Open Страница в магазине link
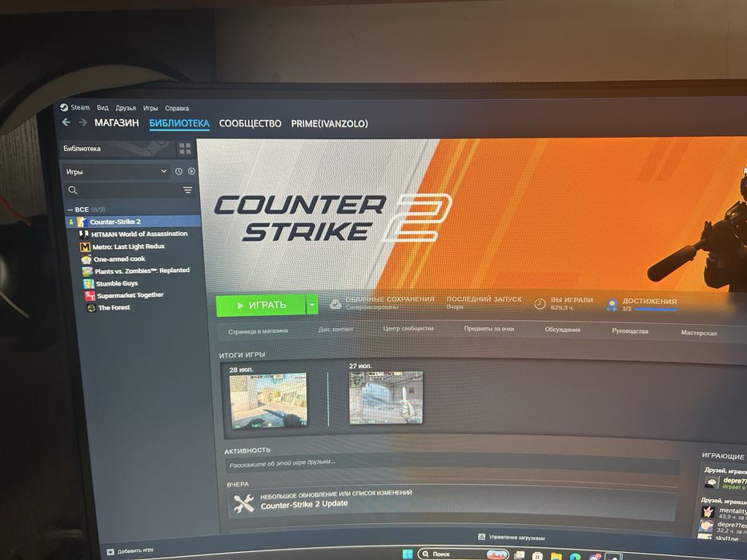 [258, 331]
